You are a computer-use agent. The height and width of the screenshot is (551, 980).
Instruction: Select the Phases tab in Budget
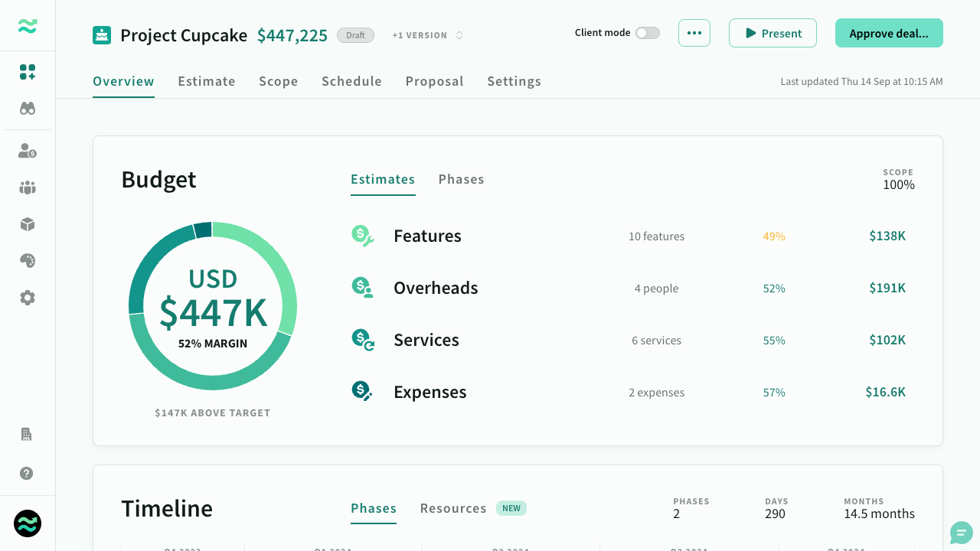[462, 179]
